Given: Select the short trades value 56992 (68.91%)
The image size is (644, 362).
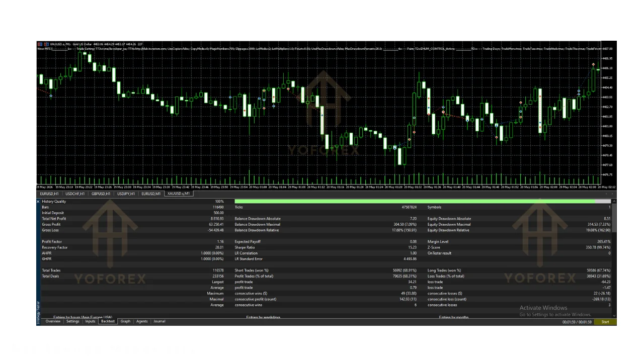Looking at the screenshot, I should point(405,270).
